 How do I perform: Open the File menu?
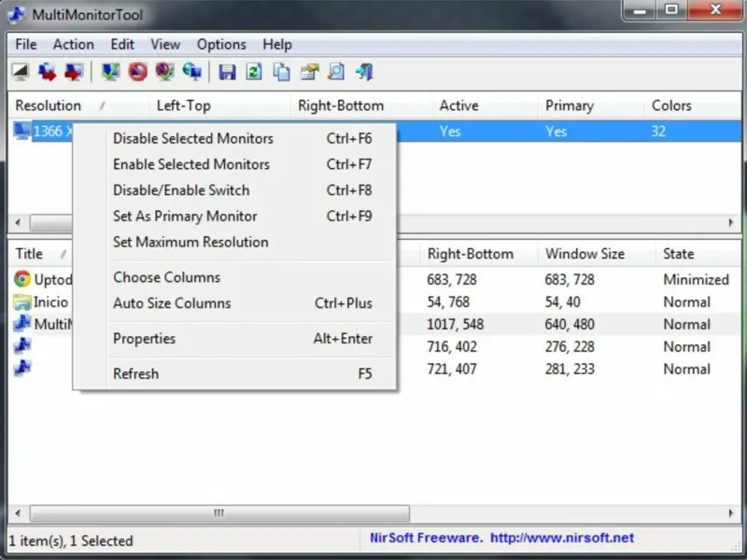point(26,44)
